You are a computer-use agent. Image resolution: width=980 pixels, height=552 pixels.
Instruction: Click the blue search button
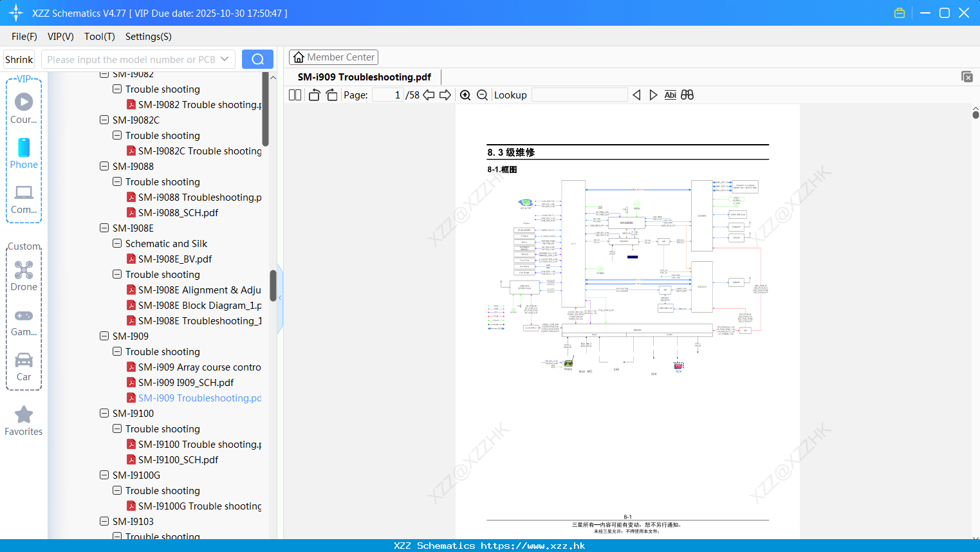(x=257, y=59)
